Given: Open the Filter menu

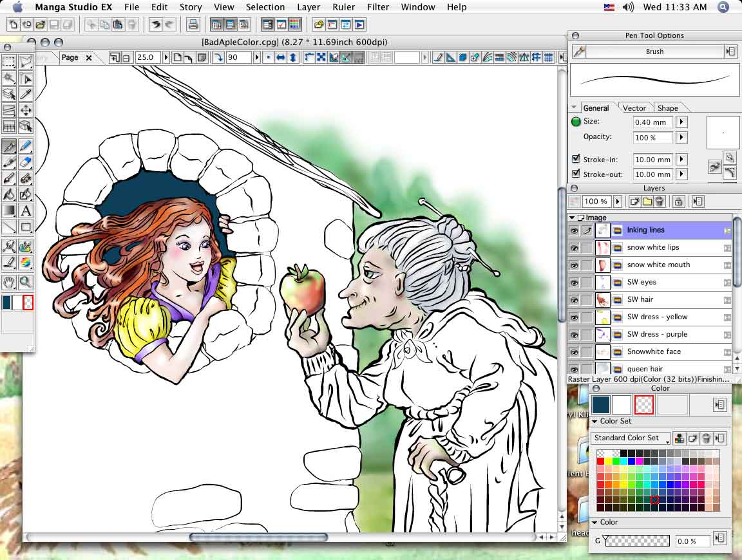Looking at the screenshot, I should (x=378, y=7).
